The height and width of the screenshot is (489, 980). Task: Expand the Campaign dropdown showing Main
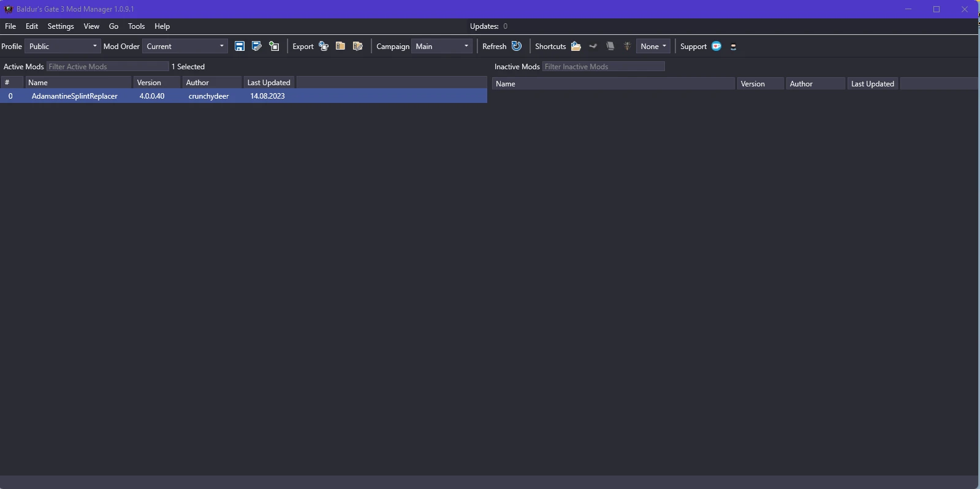click(x=442, y=47)
